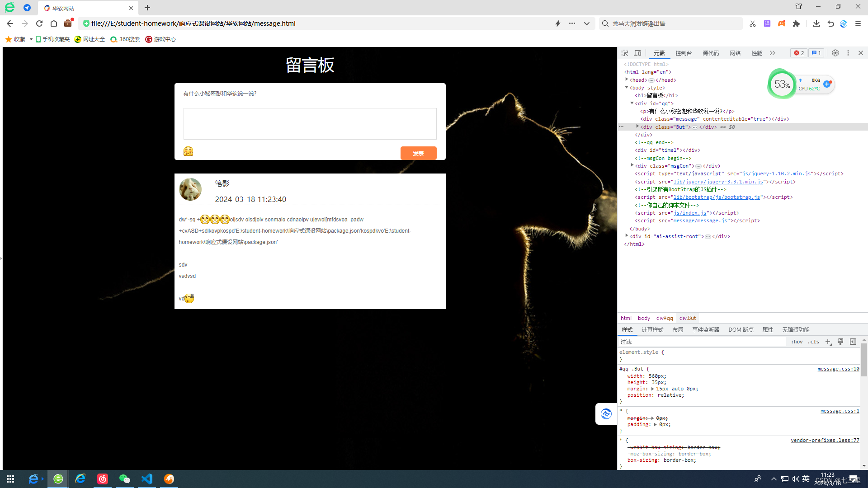Close the DevTools panel
The image size is (868, 488).
(x=861, y=53)
